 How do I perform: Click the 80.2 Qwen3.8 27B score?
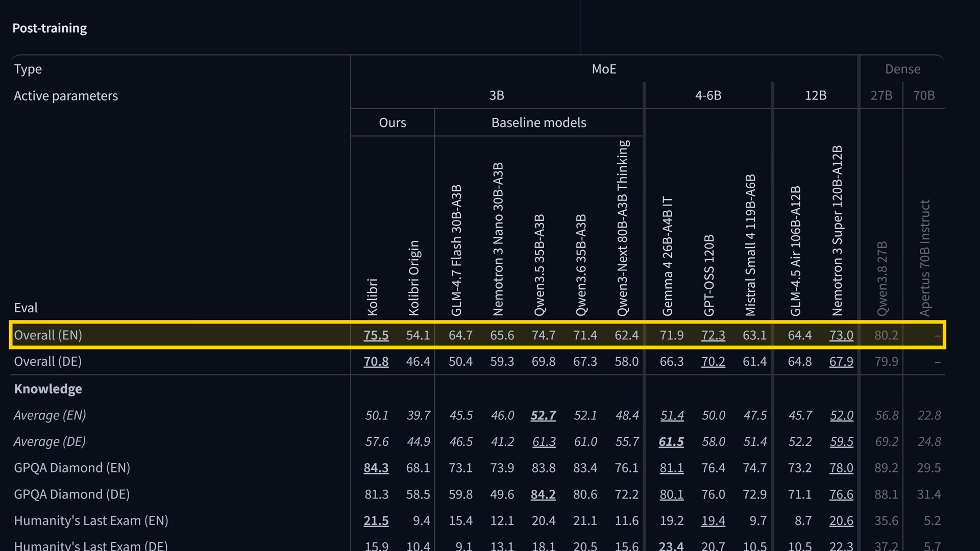click(x=886, y=335)
